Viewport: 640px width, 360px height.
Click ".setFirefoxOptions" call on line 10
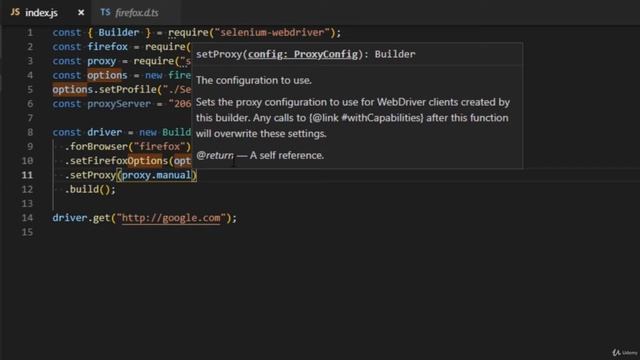tap(116, 161)
